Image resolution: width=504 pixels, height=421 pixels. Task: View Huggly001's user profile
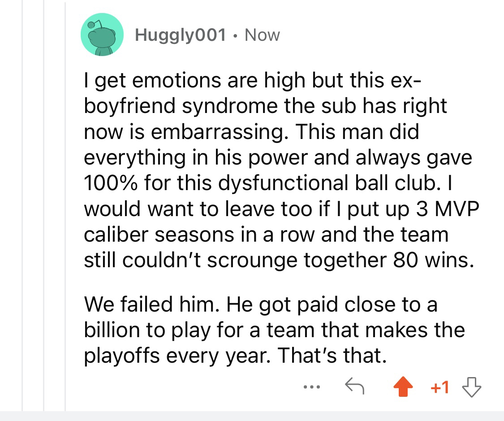click(181, 35)
